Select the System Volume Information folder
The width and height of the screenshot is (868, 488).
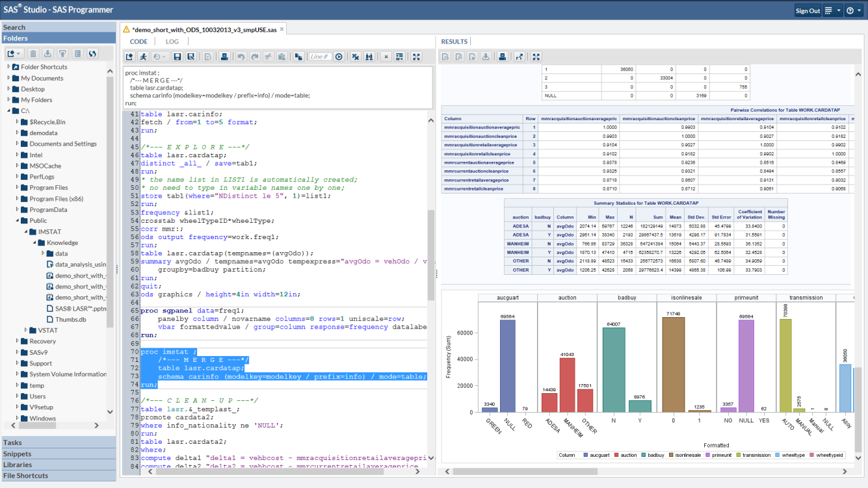point(63,374)
